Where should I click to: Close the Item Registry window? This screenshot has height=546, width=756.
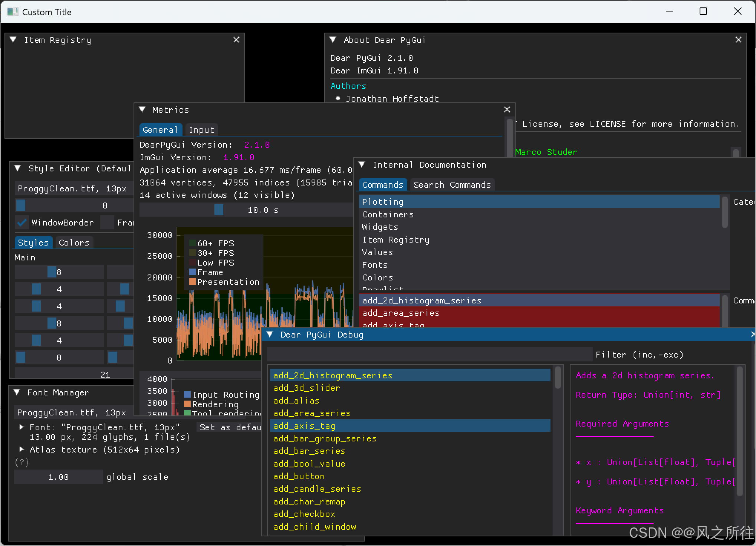coord(236,40)
